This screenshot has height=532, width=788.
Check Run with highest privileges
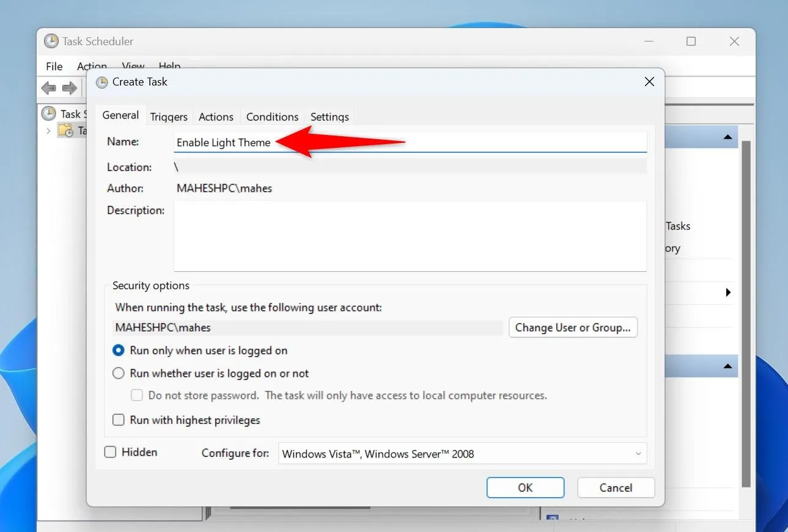click(118, 420)
